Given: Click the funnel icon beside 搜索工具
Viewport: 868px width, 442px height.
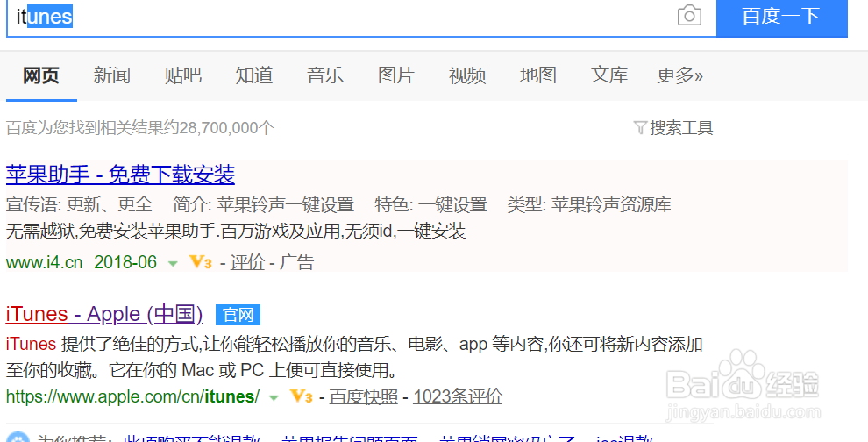Looking at the screenshot, I should 639,129.
